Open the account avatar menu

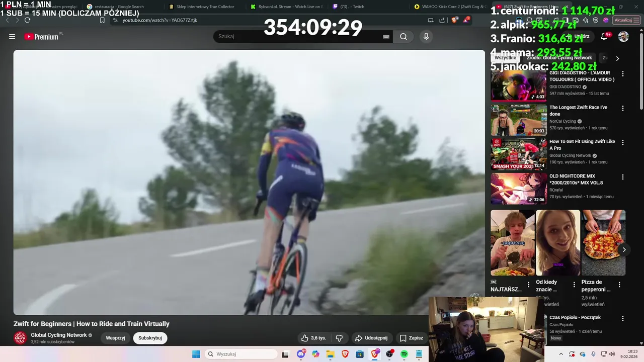tap(623, 37)
